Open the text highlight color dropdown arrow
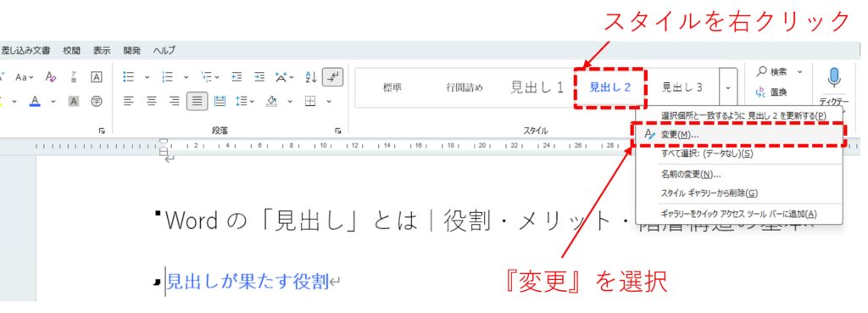The image size is (868, 313). (14, 102)
